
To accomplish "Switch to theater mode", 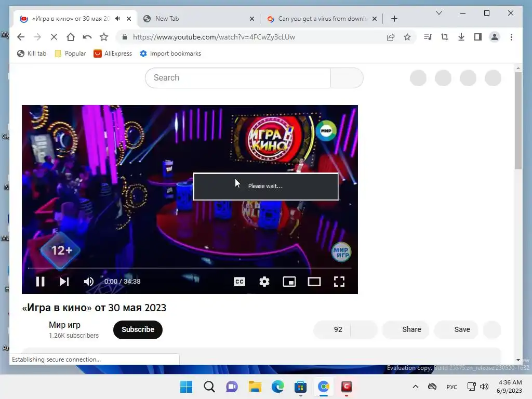I will point(314,282).
